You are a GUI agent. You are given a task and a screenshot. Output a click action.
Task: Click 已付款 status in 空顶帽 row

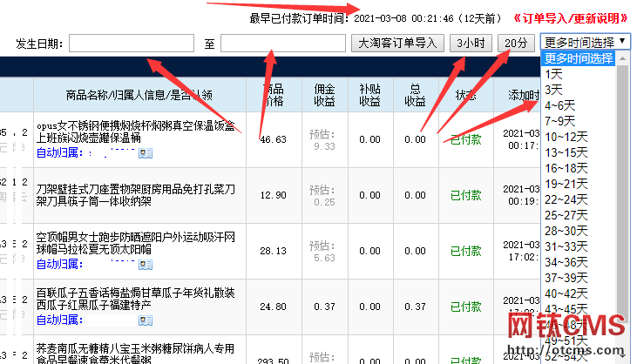(x=466, y=251)
